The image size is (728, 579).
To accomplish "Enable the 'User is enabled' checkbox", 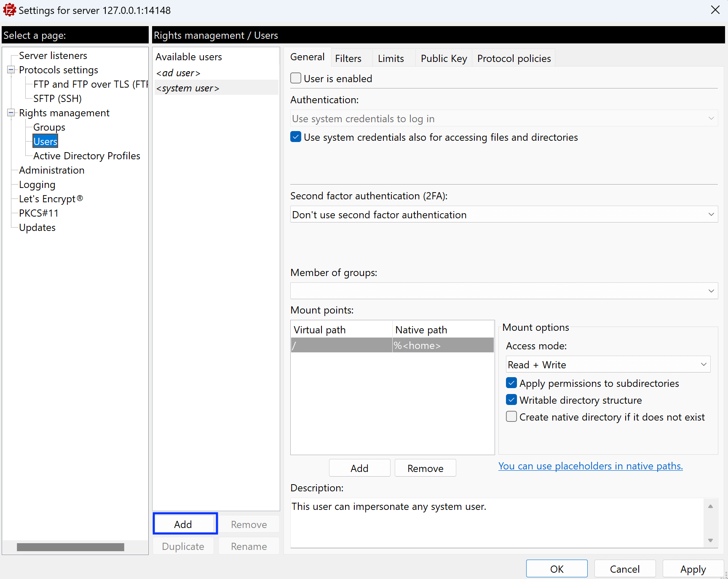I will pyautogui.click(x=296, y=78).
